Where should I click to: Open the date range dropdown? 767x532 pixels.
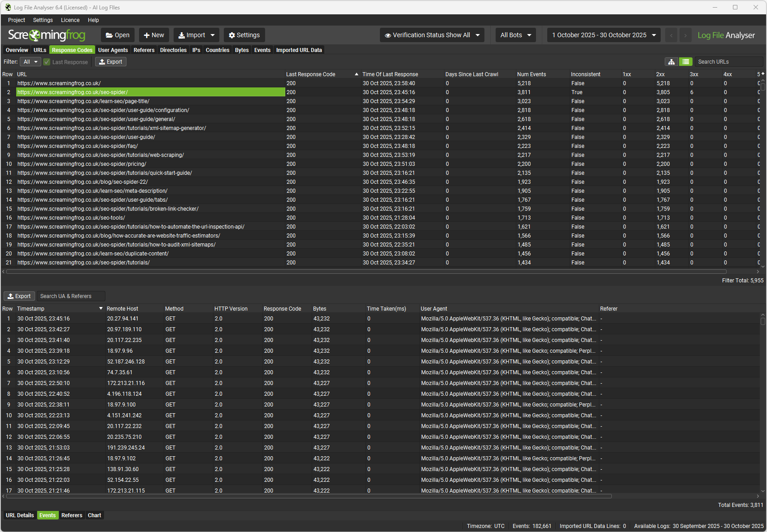pos(604,35)
